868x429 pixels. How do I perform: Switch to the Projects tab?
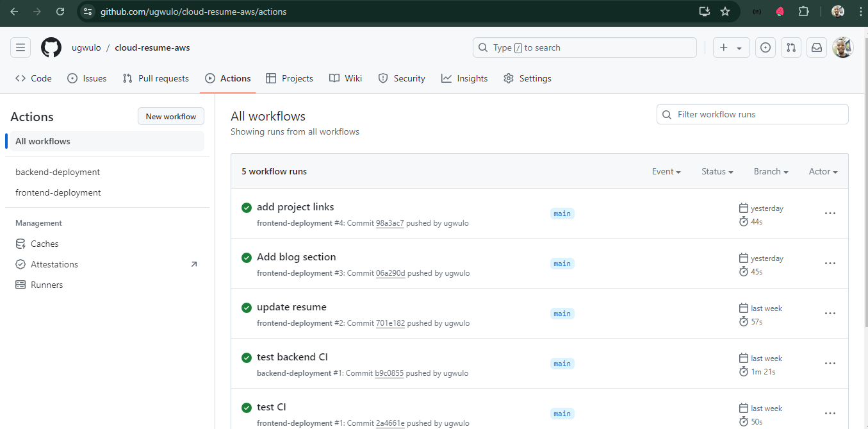[x=290, y=78]
